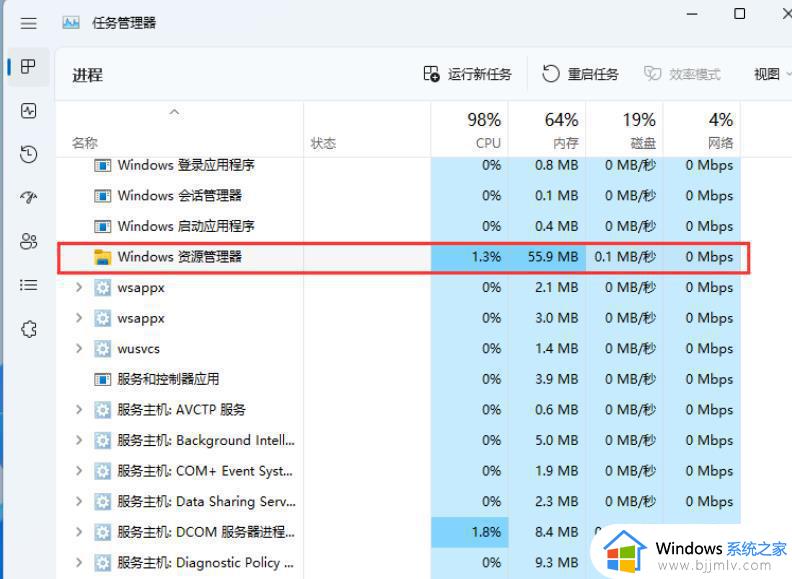Open the hamburger navigation menu

click(x=28, y=23)
